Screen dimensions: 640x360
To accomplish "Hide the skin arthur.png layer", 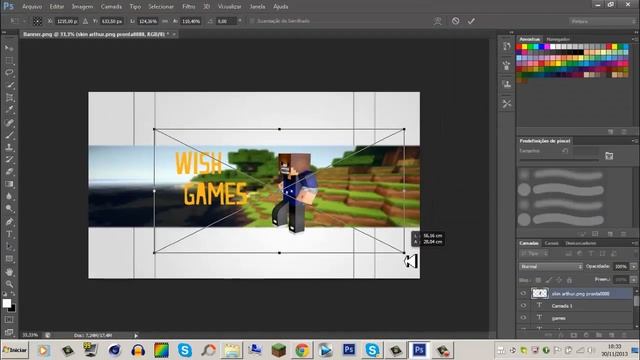I will (523, 293).
